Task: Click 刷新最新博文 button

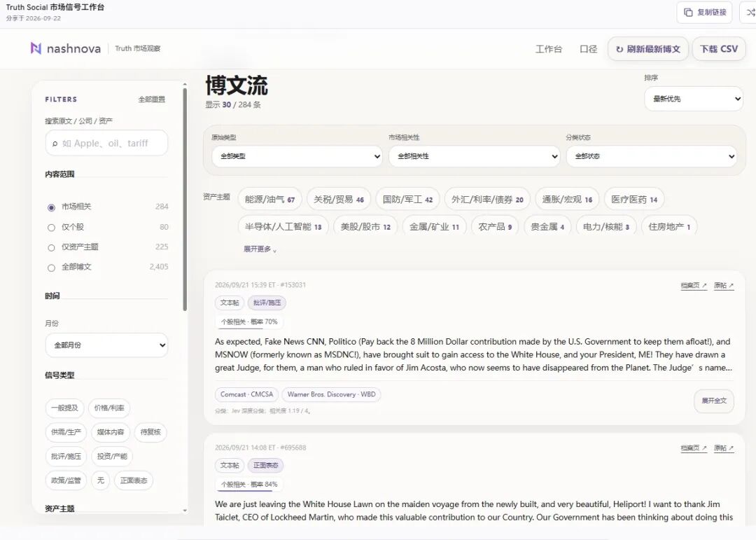Action: [x=648, y=49]
